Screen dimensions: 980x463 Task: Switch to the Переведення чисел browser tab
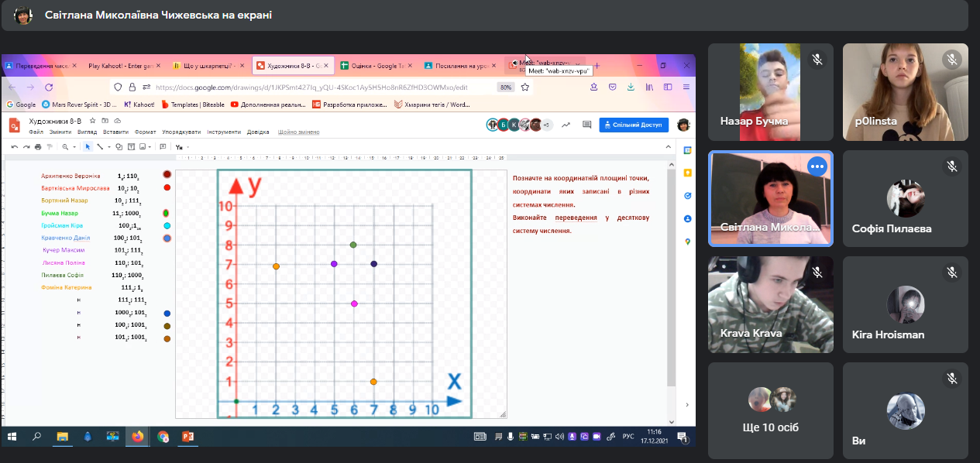point(40,66)
